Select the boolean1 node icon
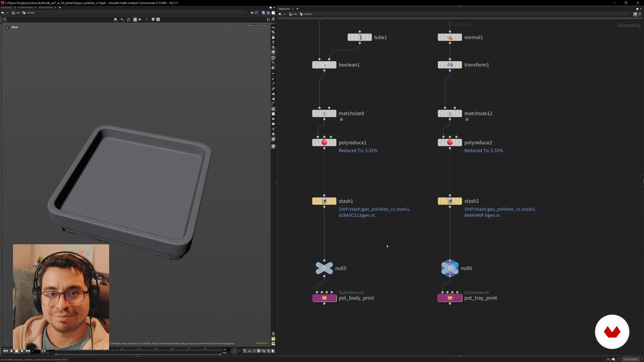This screenshot has height=362, width=644. click(324, 65)
